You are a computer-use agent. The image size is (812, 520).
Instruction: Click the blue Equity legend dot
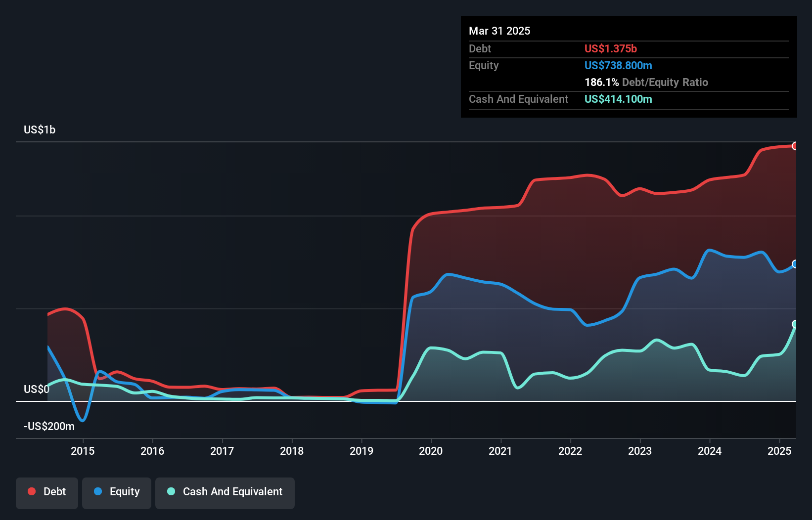(x=98, y=491)
